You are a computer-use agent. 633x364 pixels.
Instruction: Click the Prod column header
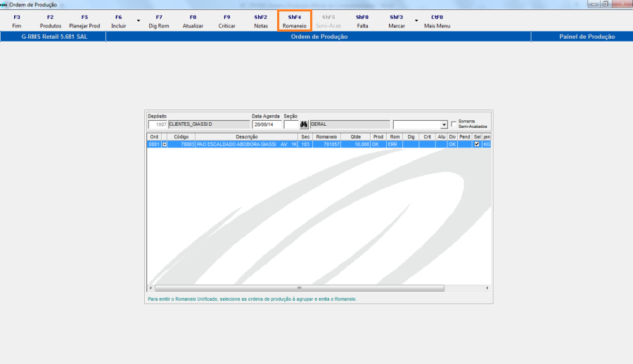(378, 137)
